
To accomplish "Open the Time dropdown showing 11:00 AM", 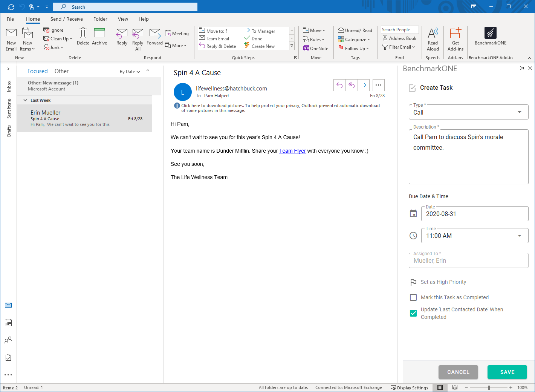I will click(x=475, y=236).
